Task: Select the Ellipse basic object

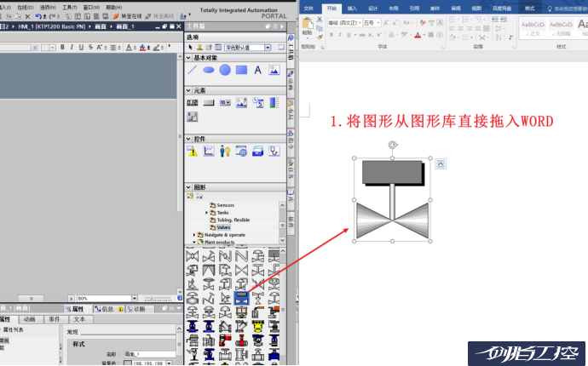Action: [x=209, y=71]
